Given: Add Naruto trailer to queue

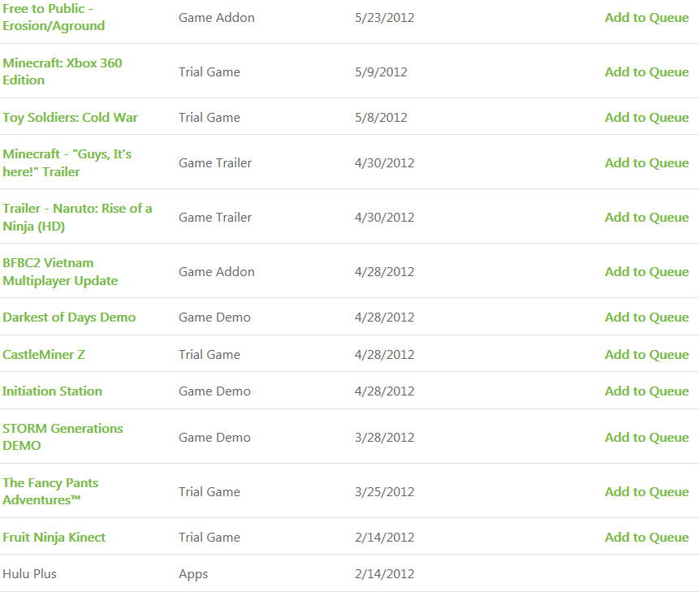Looking at the screenshot, I should point(647,218).
